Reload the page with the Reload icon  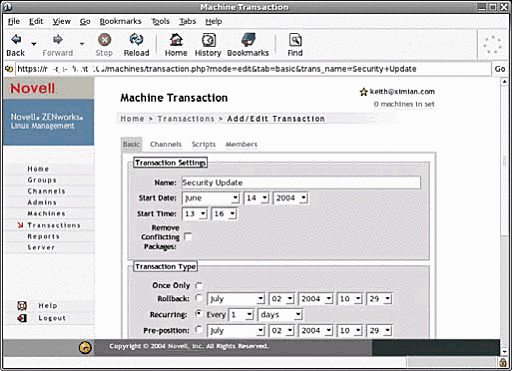coord(136,39)
